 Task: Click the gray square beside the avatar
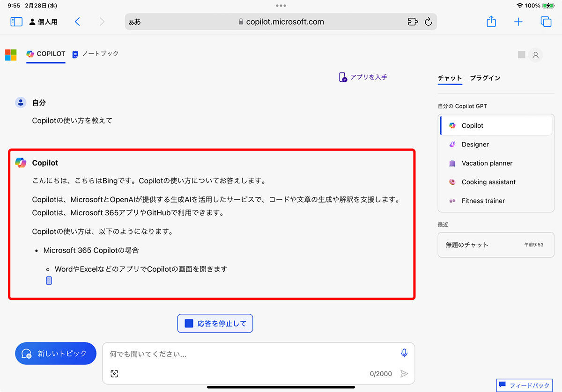[x=522, y=55]
